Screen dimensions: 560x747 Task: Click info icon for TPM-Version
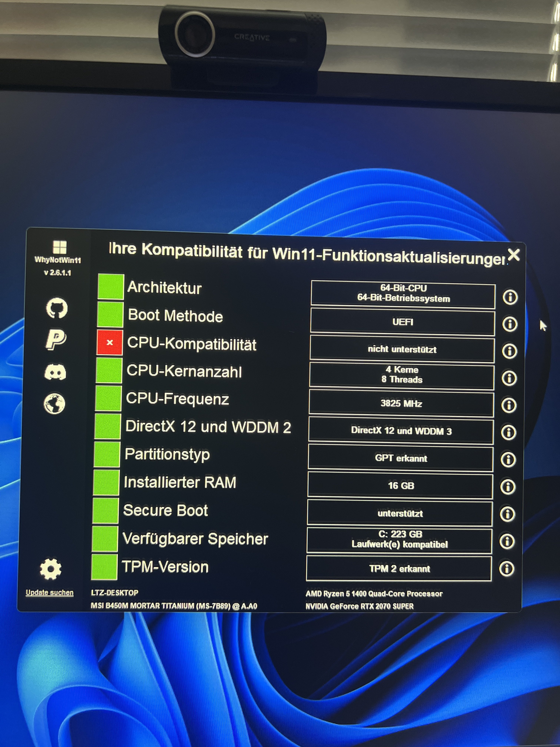[x=507, y=569]
